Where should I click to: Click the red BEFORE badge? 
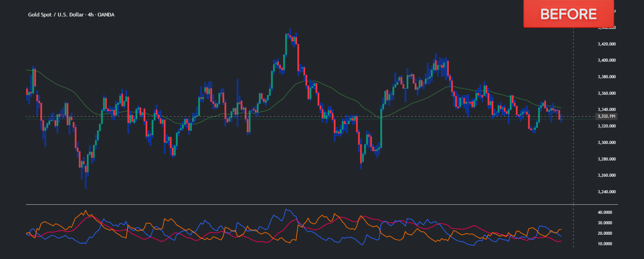568,14
